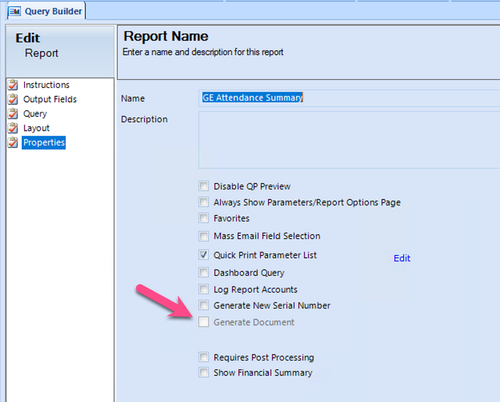
Task: Check Show Financial Summary
Action: click(x=203, y=372)
